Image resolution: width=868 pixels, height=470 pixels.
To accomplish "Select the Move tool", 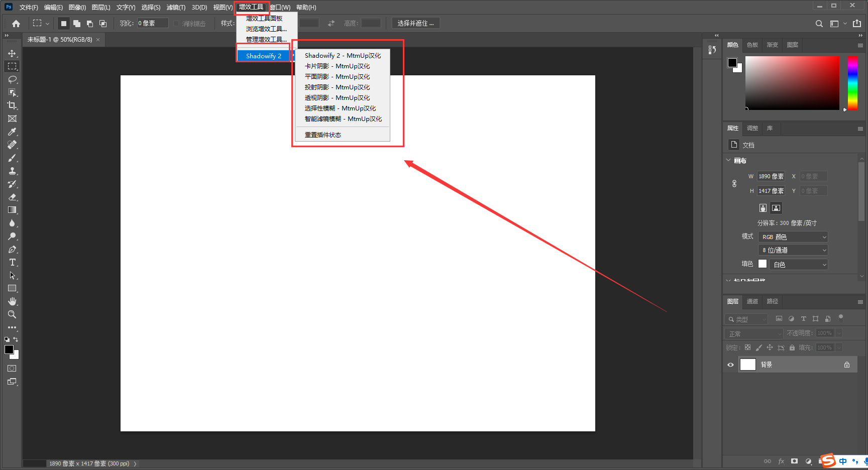I will [12, 53].
